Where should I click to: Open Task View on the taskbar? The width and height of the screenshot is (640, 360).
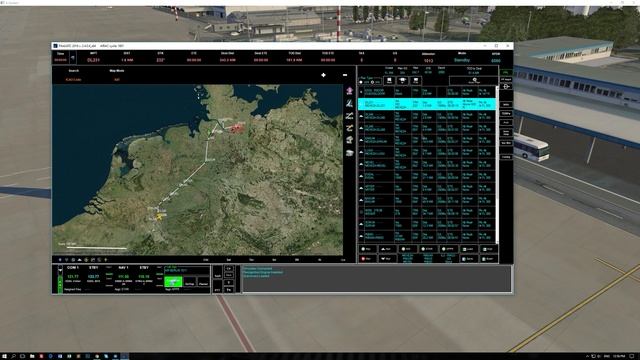tap(22, 356)
